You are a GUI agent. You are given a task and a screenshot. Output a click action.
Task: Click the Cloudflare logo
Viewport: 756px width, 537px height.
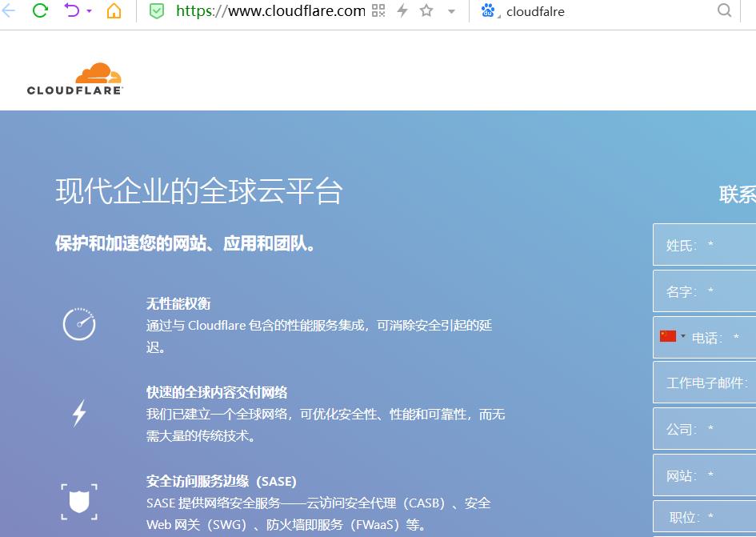(75, 79)
